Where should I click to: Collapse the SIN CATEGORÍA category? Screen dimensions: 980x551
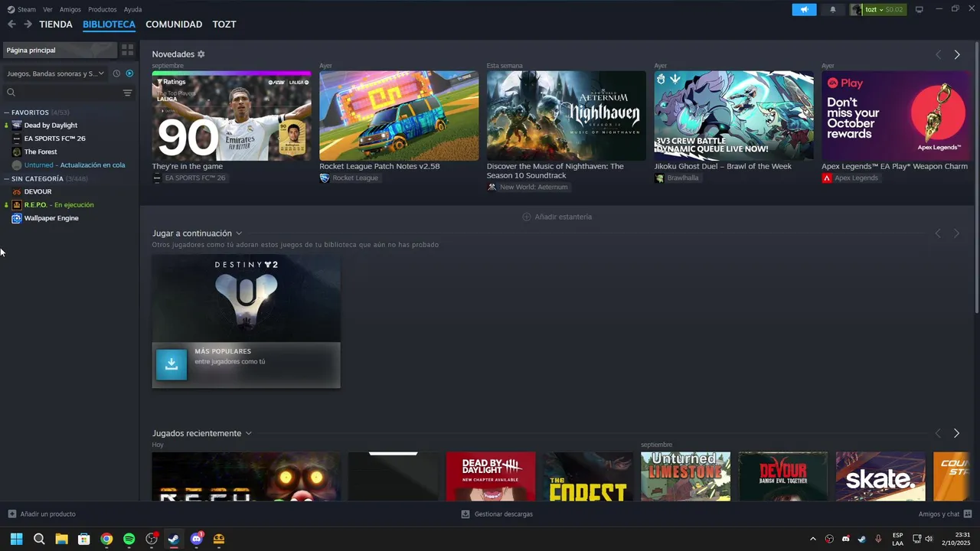[x=6, y=179]
